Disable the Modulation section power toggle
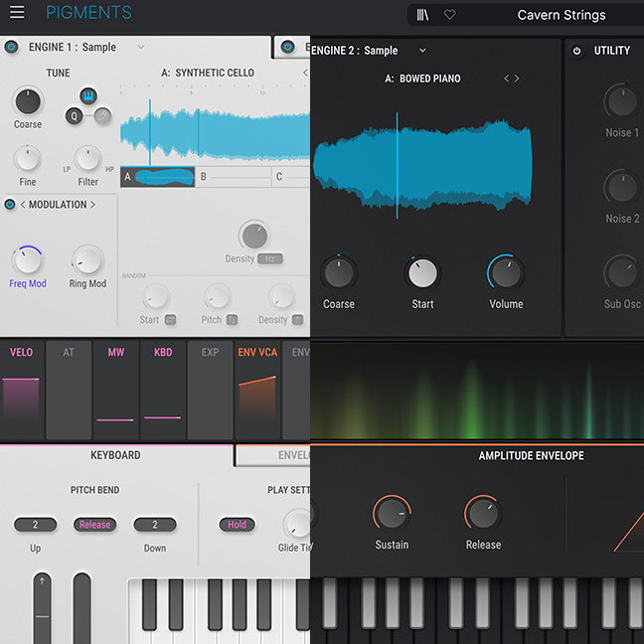The width and height of the screenshot is (644, 644). (11, 205)
